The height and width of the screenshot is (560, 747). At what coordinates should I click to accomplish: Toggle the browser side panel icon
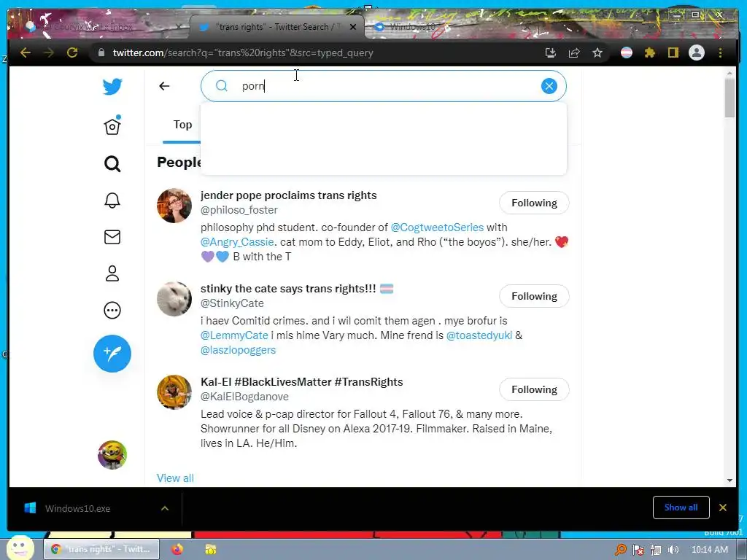point(673,52)
